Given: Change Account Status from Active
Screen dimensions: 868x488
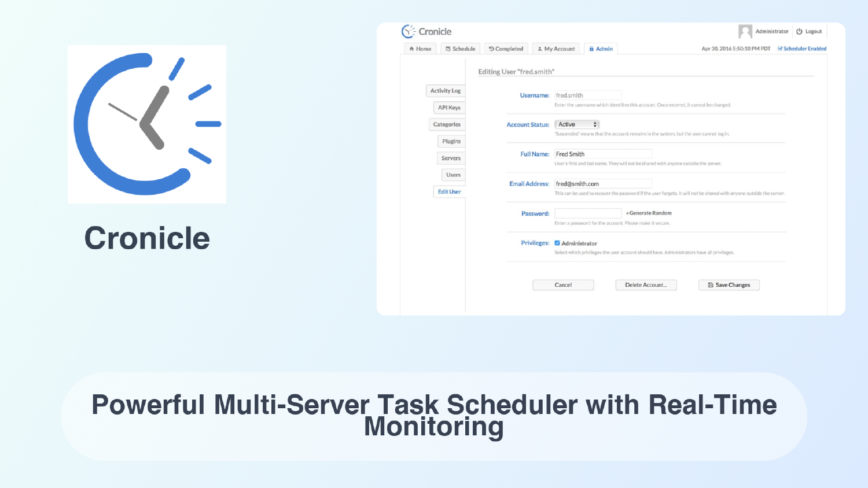Looking at the screenshot, I should 577,124.
